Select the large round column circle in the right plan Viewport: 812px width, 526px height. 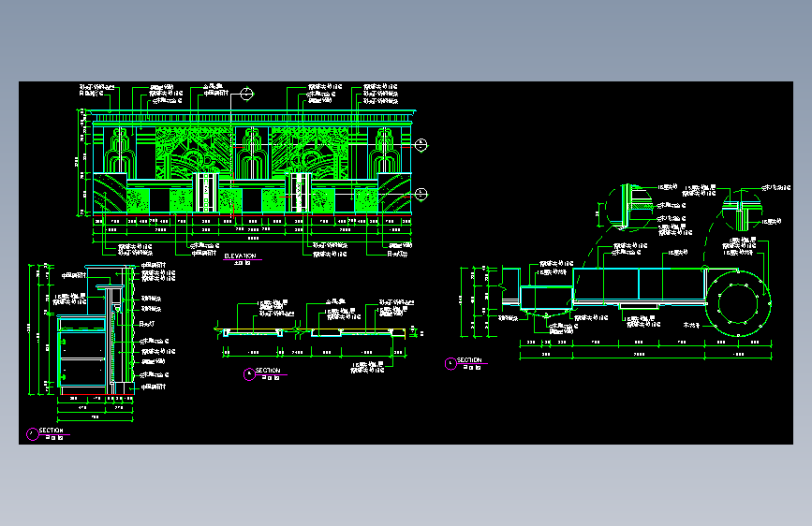coord(738,303)
